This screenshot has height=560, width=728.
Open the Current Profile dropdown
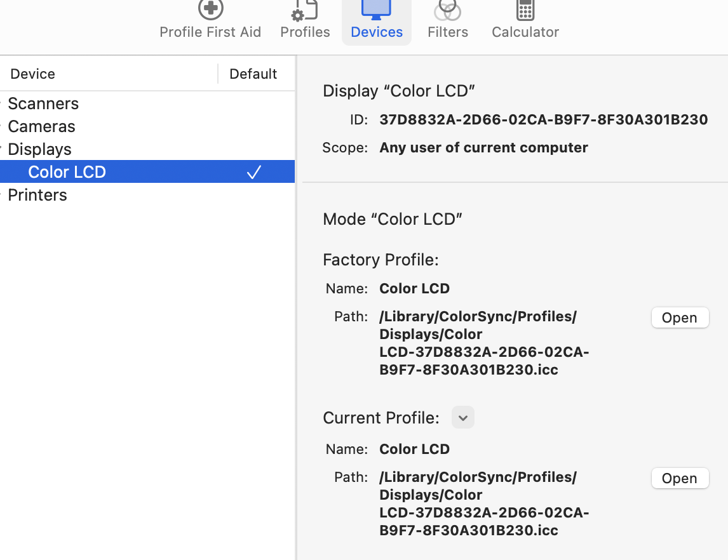coord(462,417)
